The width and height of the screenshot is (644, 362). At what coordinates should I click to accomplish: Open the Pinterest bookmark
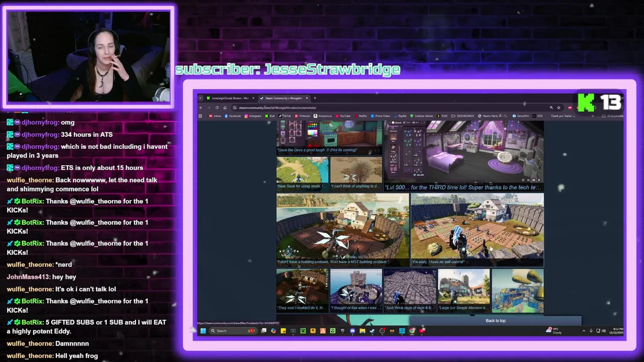point(302,116)
